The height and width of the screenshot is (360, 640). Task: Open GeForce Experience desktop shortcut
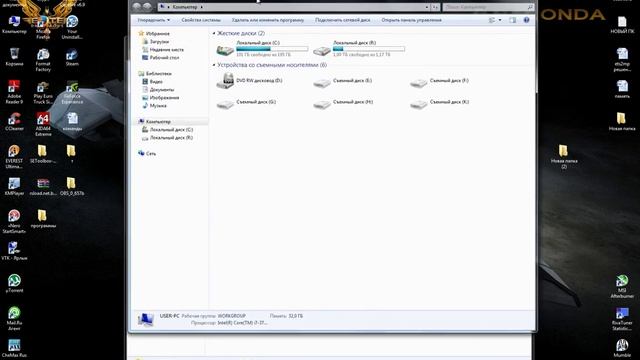click(72, 92)
